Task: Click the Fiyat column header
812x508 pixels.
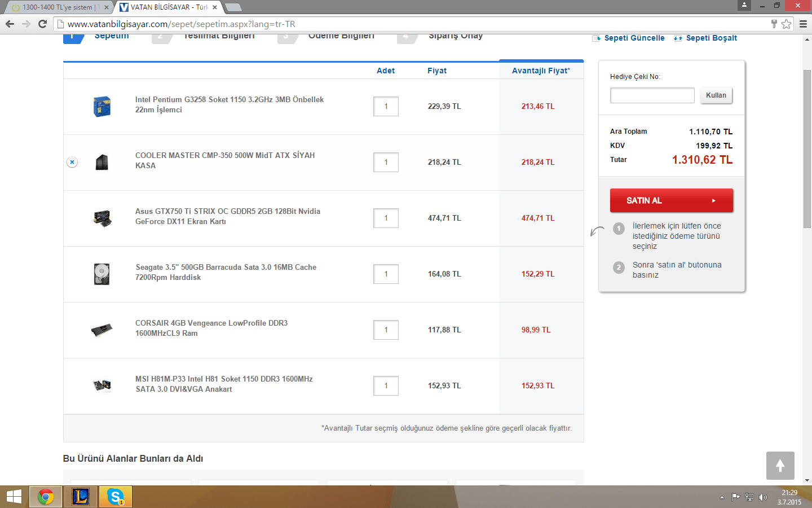Action: [x=437, y=71]
